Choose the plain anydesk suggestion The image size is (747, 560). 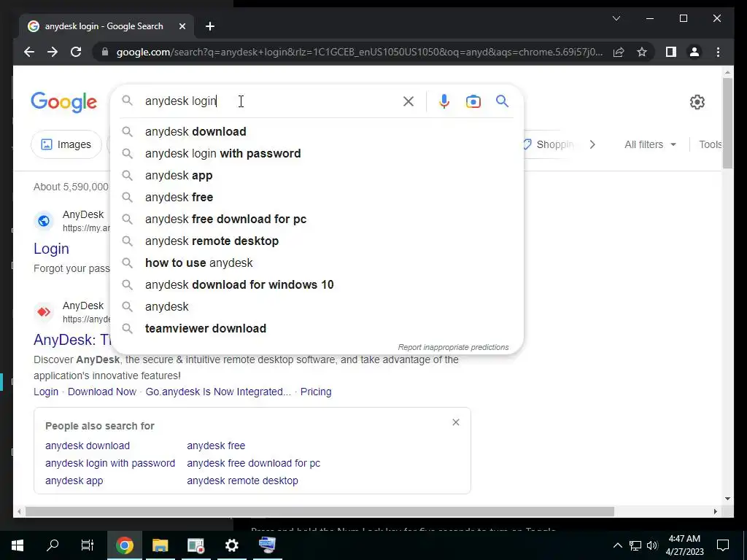click(x=317, y=307)
